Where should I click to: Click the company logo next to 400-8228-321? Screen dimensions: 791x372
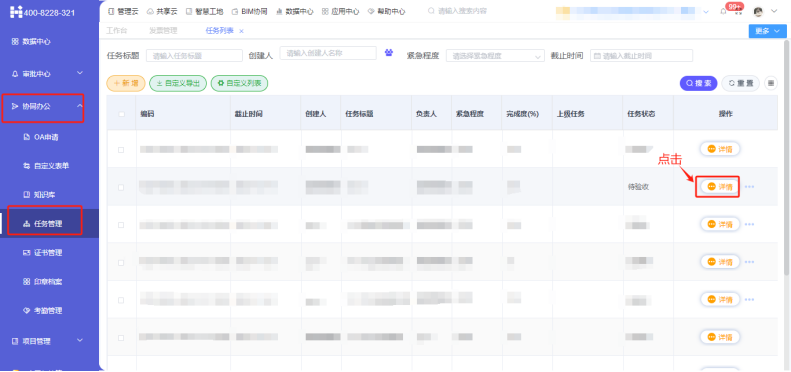point(16,12)
